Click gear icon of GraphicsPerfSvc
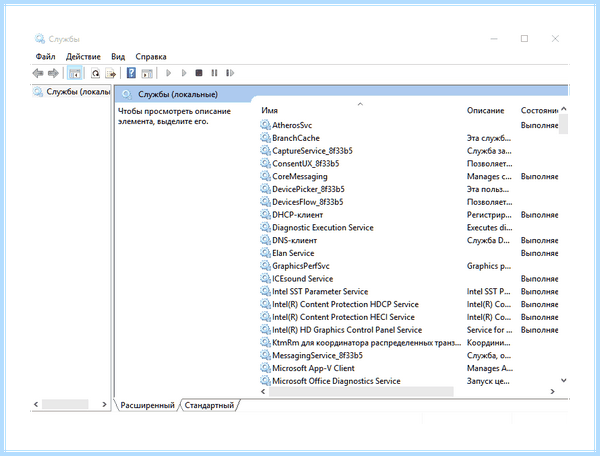600x456 pixels. pyautogui.click(x=265, y=265)
